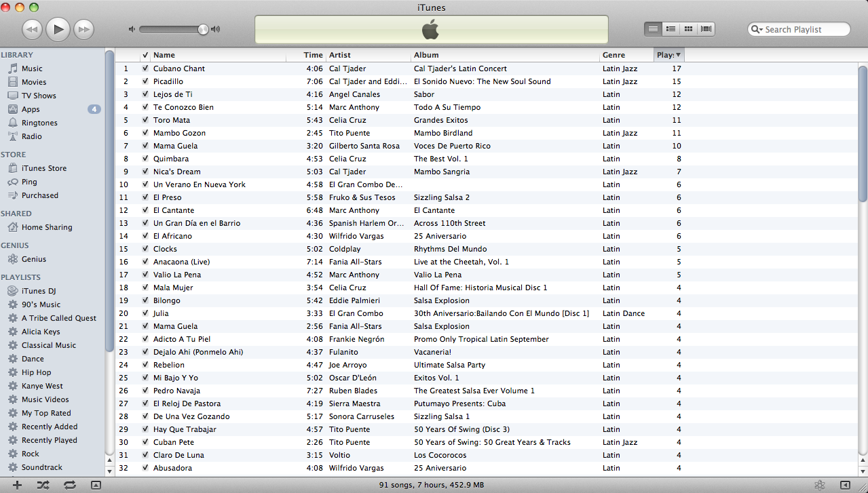This screenshot has width=868, height=493.
Task: Sort by Plays column header arrow
Action: [x=678, y=55]
